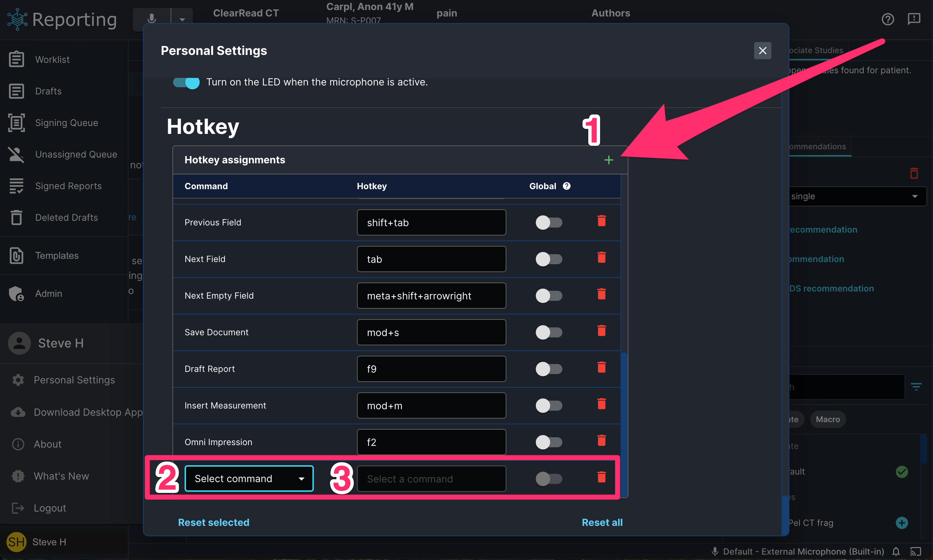Open Global column help tooltip icon
Viewport: 933px width, 560px height.
pos(567,186)
